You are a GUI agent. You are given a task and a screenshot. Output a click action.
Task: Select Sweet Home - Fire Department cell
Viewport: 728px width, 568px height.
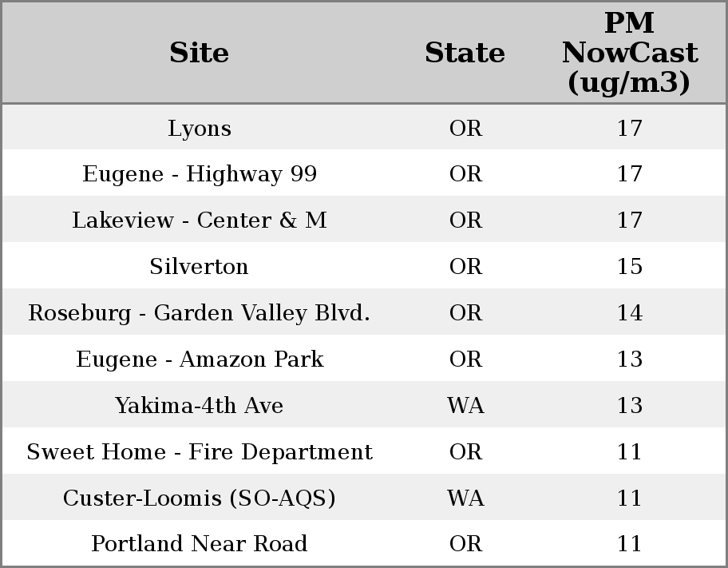coord(200,451)
